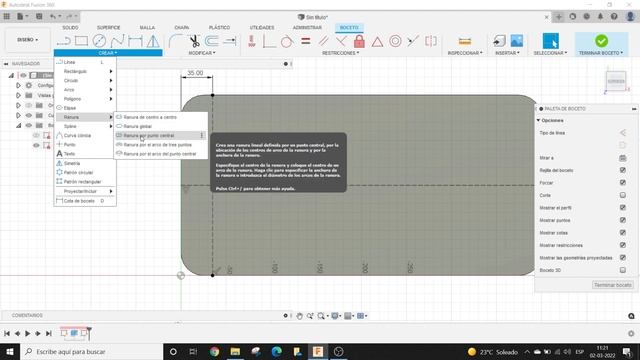The width and height of the screenshot is (640, 360).
Task: Apply the concentric constraint icon
Action: point(395,41)
